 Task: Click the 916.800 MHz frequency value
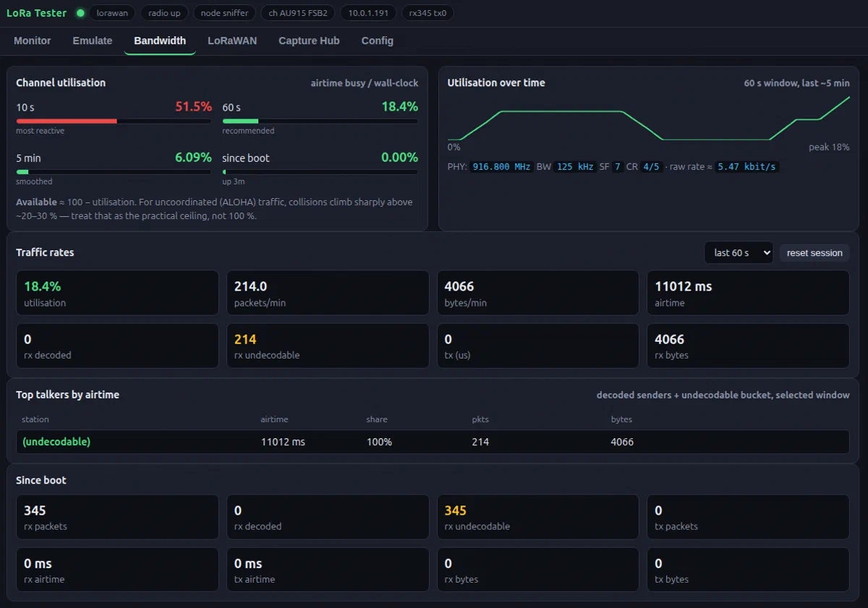[x=502, y=167]
